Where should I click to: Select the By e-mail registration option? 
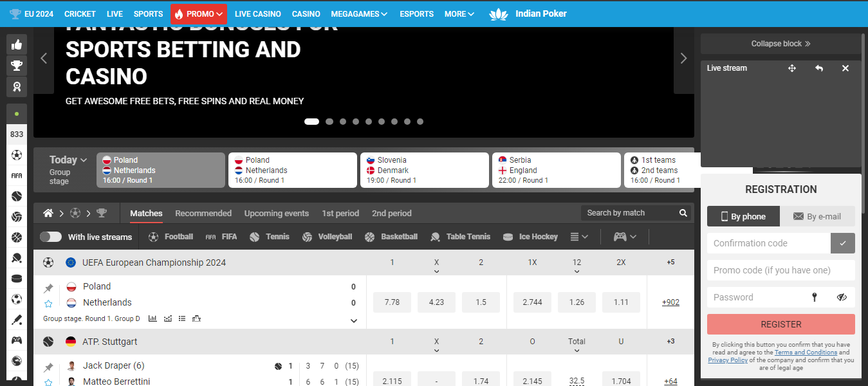point(817,217)
